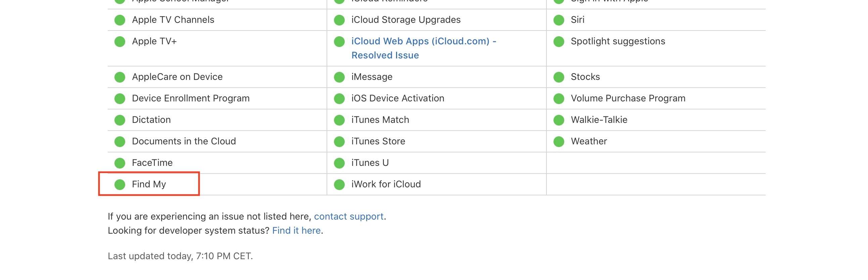Click green indicator beside iTunes Store

tap(339, 142)
